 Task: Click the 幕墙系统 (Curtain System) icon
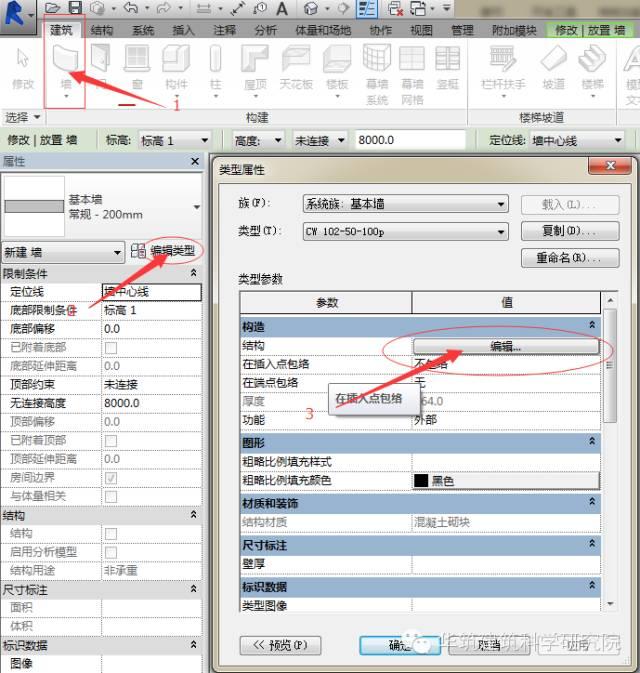(377, 64)
